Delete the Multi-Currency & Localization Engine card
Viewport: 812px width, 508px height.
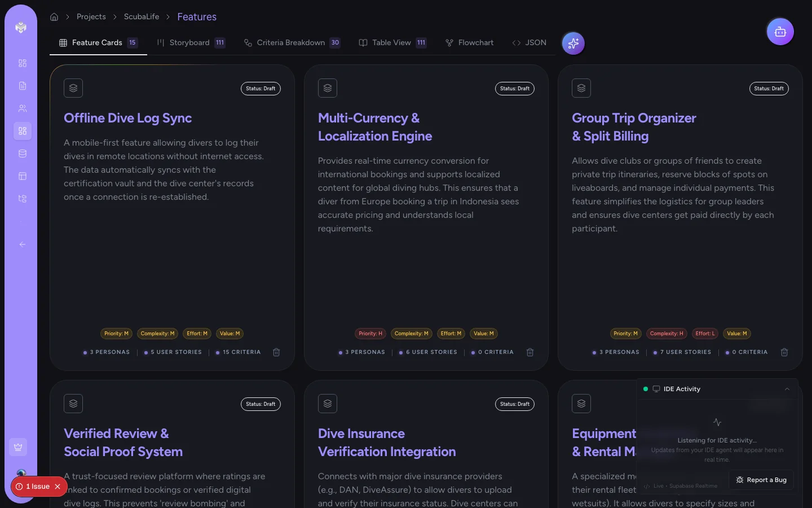(530, 352)
